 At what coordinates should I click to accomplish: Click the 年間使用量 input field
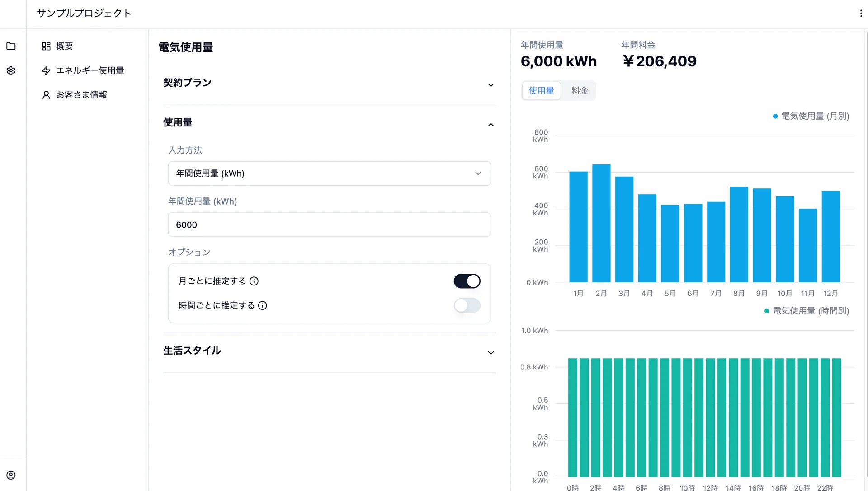tap(329, 224)
